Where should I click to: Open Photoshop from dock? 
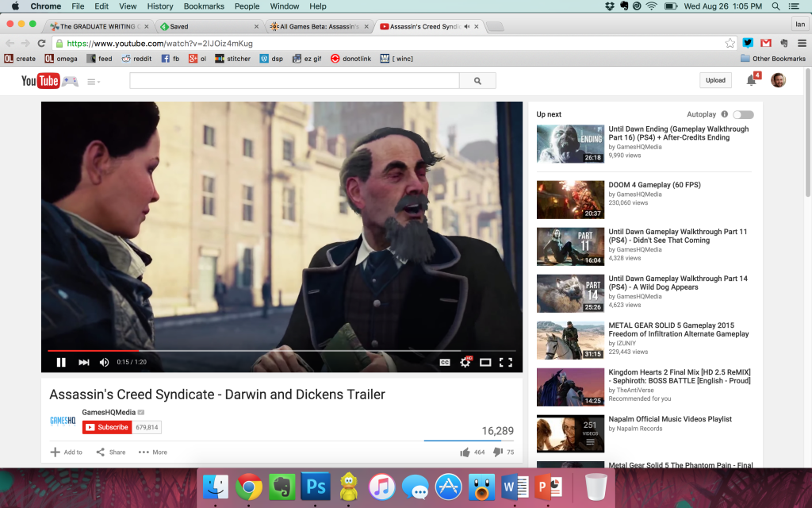click(x=316, y=487)
